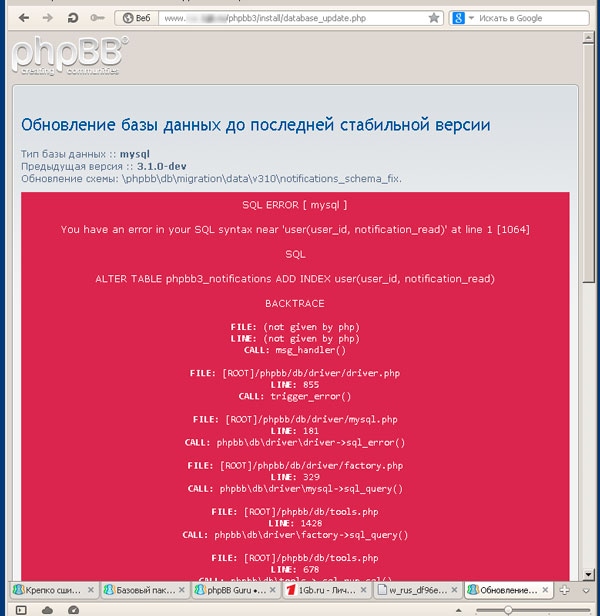The height and width of the screenshot is (616, 600).
Task: Click the LINE: 855 entry
Action: coord(295,385)
